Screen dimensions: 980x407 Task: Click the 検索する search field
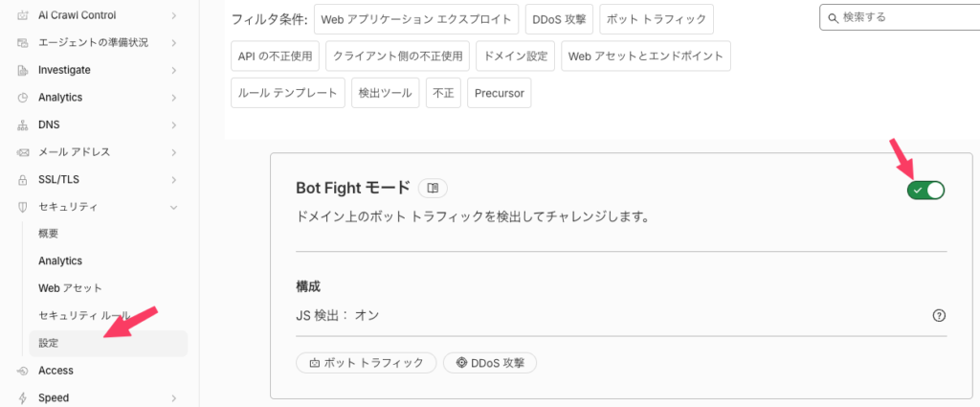[900, 17]
